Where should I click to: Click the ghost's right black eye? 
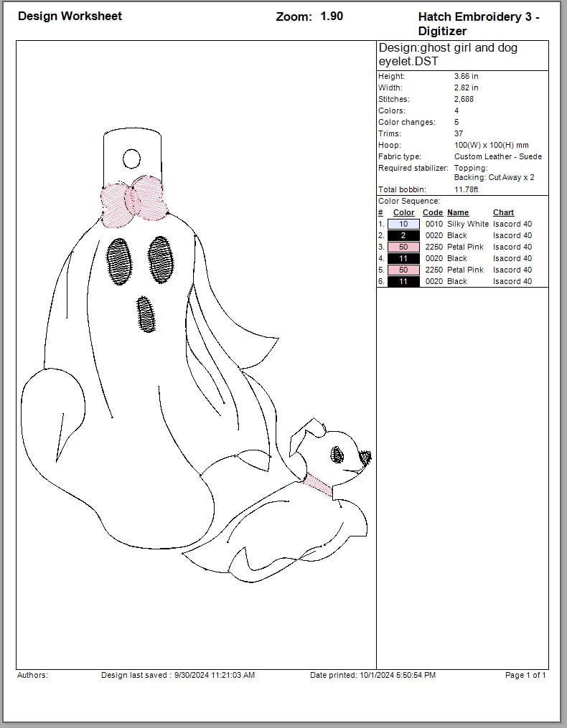(x=161, y=258)
